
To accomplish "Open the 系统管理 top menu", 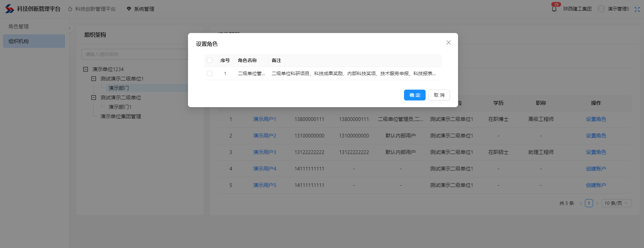I will [140, 9].
